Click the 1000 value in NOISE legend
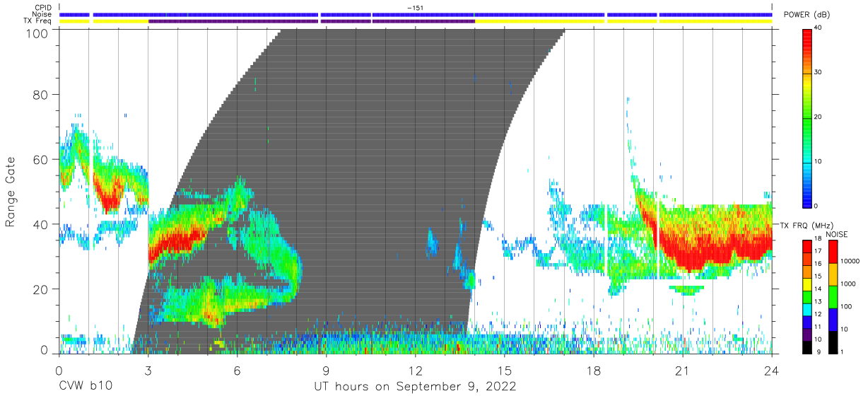Viewport: 868px width, 401px height. pyautogui.click(x=848, y=285)
